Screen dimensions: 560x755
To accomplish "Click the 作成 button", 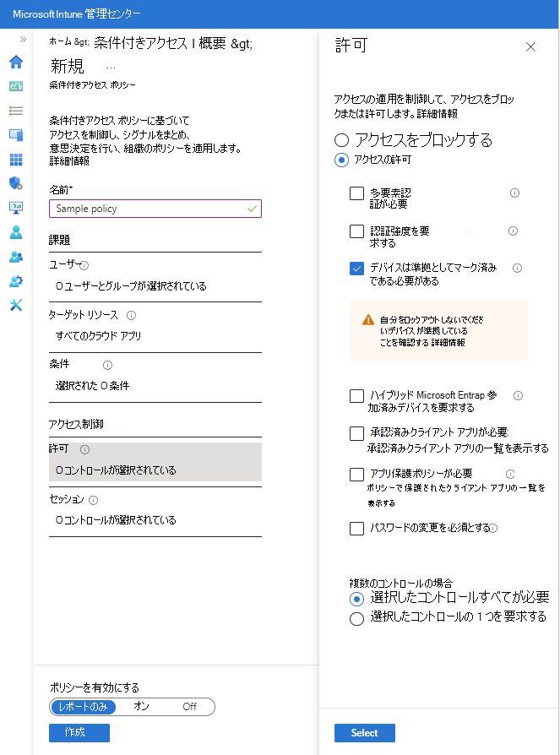I will point(79,733).
